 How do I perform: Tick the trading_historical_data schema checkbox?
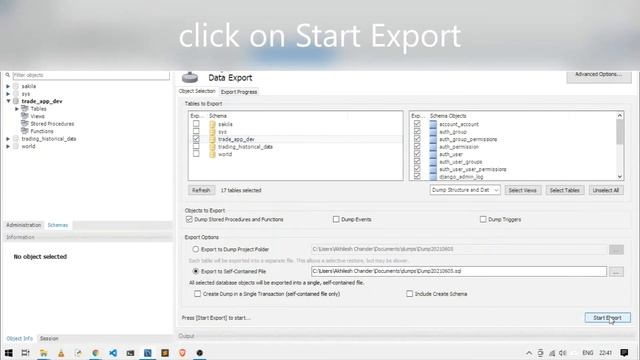click(196, 146)
